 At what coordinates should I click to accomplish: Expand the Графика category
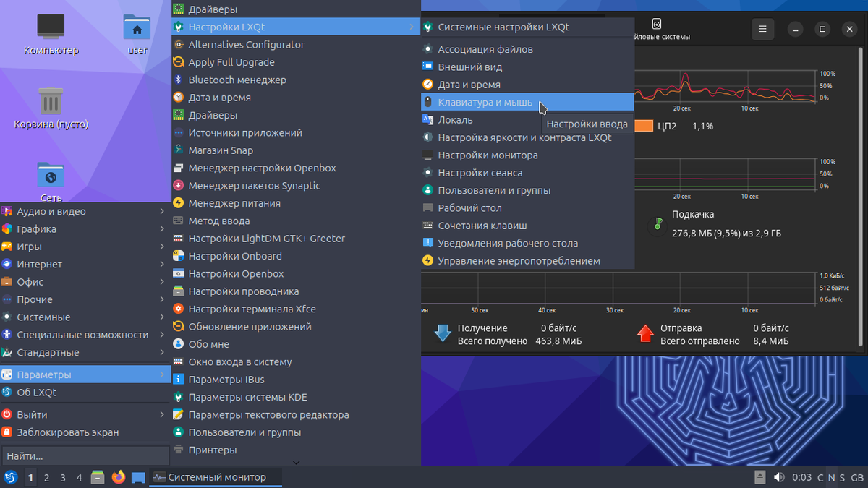point(85,229)
